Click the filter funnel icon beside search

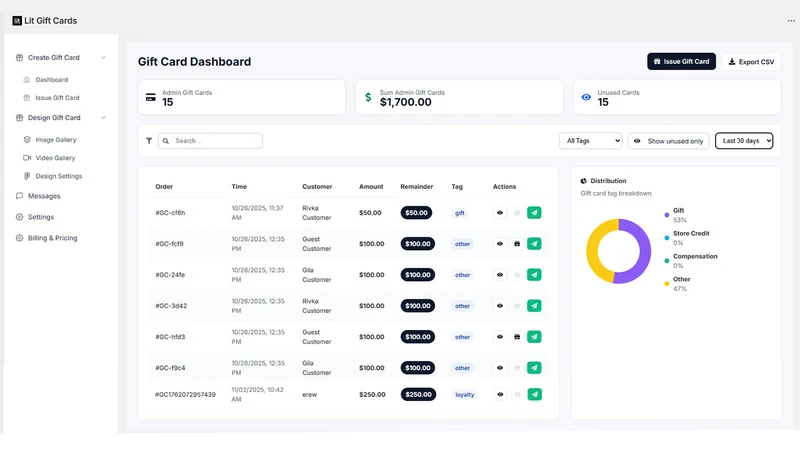(149, 141)
